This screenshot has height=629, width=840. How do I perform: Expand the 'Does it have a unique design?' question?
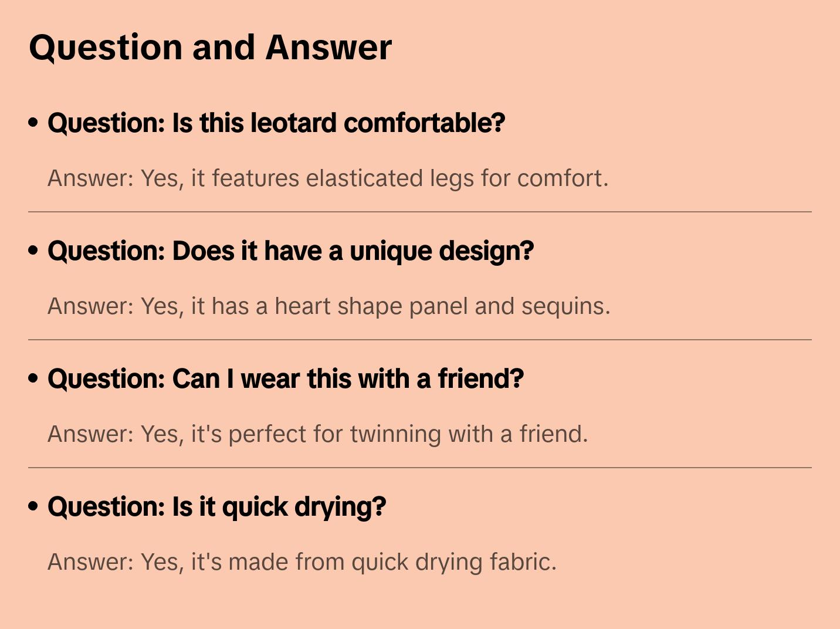click(x=290, y=251)
